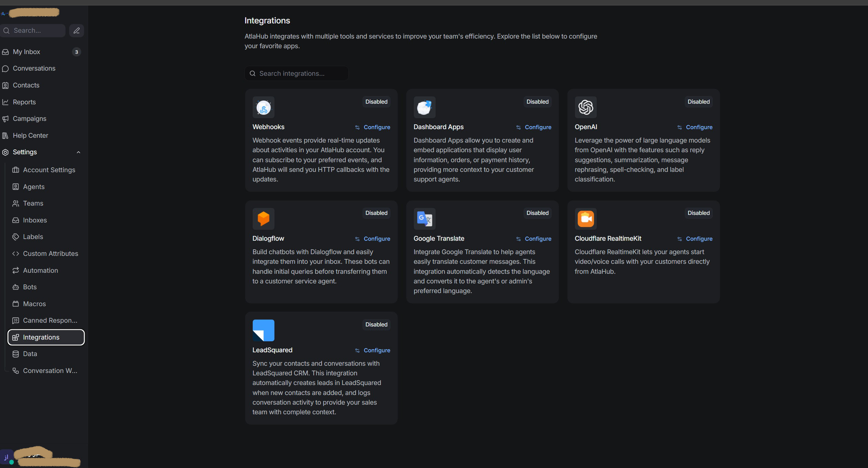Open the Help Center section

pos(41,136)
